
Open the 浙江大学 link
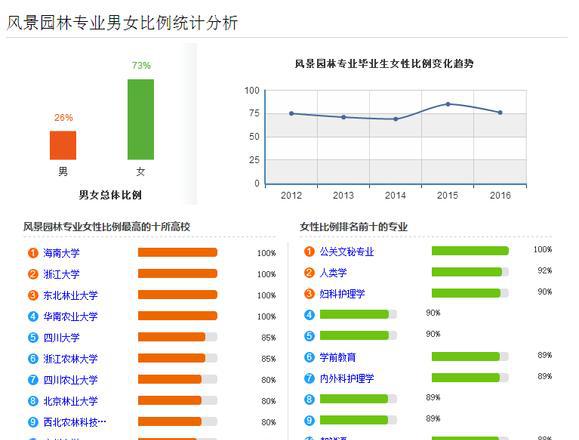(61, 274)
